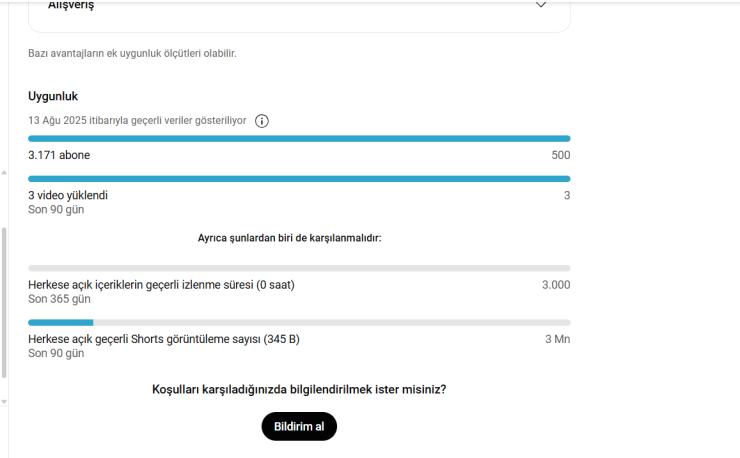Click the scroll up arrow on left scrollbar
Screen dimensions: 740x458
point(4,173)
